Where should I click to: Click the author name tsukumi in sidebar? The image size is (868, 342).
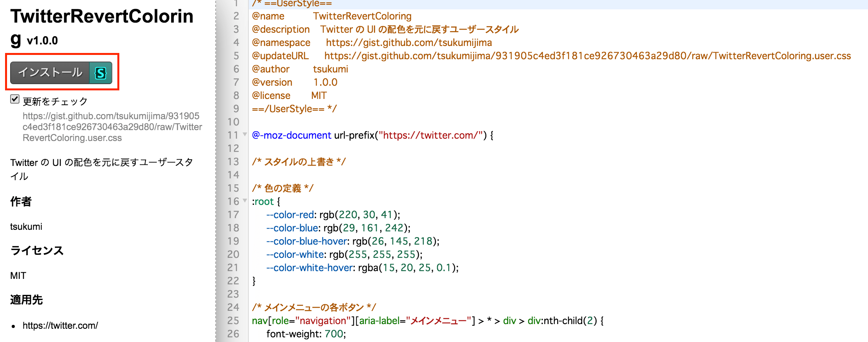point(26,227)
